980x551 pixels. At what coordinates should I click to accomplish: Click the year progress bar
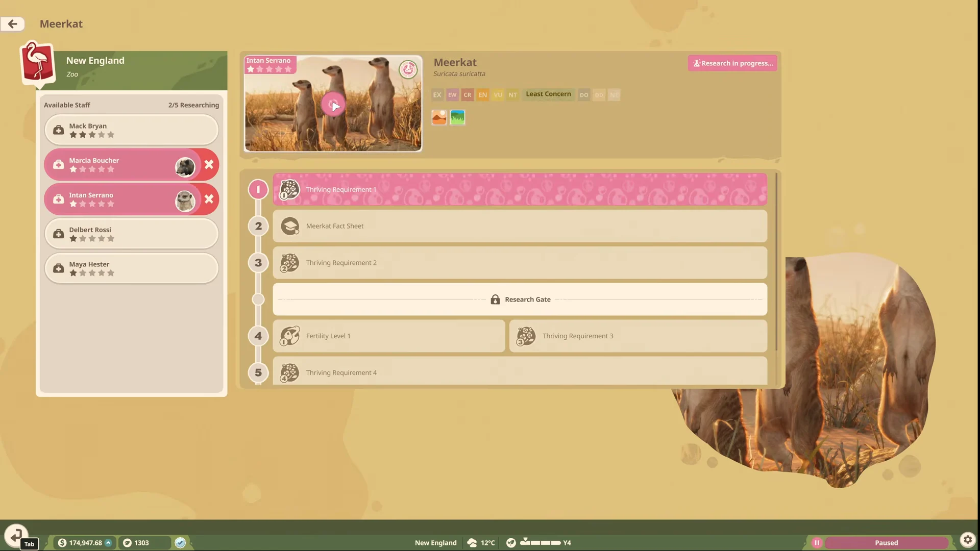[x=541, y=542]
